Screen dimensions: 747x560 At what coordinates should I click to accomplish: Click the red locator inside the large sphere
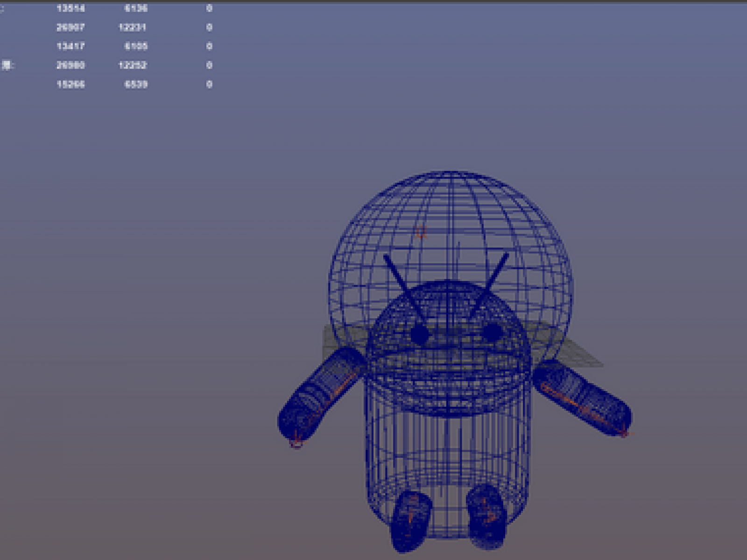pyautogui.click(x=422, y=232)
